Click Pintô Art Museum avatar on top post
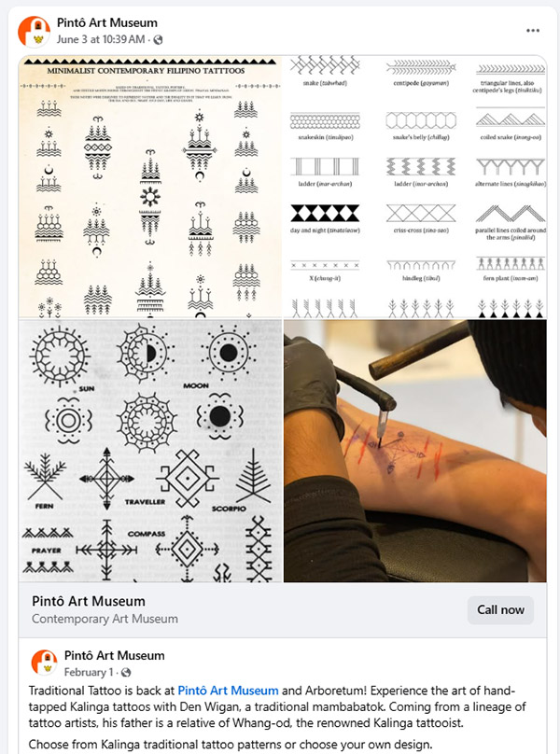The width and height of the screenshot is (560, 754). click(35, 31)
